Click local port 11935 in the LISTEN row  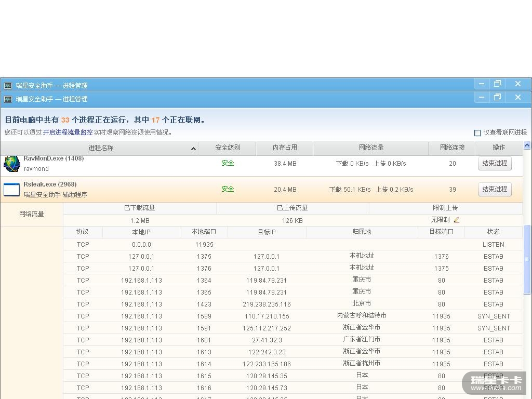click(x=204, y=245)
